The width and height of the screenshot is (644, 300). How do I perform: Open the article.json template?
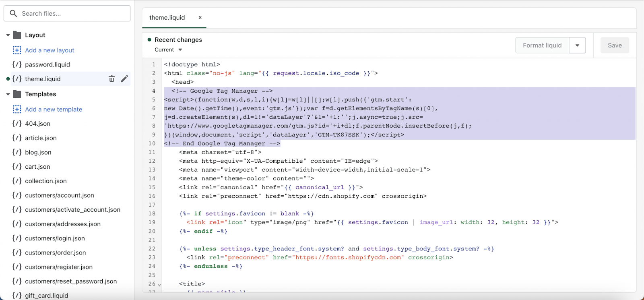41,138
